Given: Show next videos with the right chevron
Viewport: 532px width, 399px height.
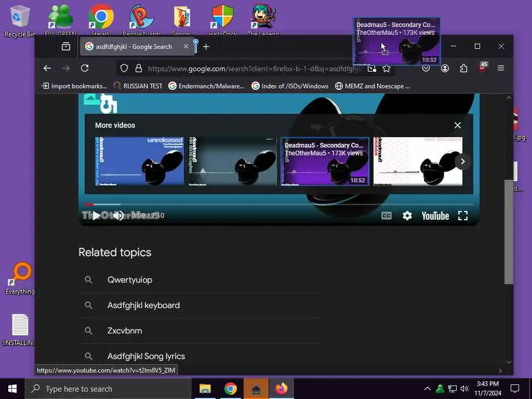Looking at the screenshot, I should tap(462, 162).
